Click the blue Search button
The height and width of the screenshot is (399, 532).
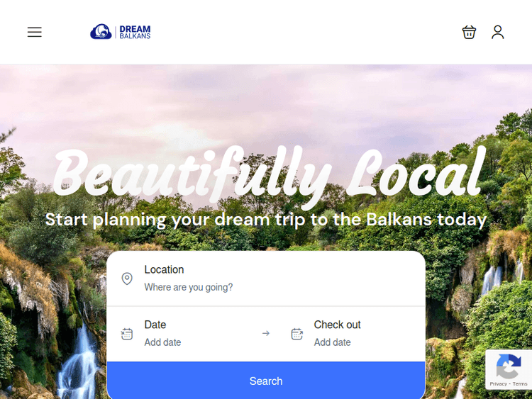pos(266,381)
